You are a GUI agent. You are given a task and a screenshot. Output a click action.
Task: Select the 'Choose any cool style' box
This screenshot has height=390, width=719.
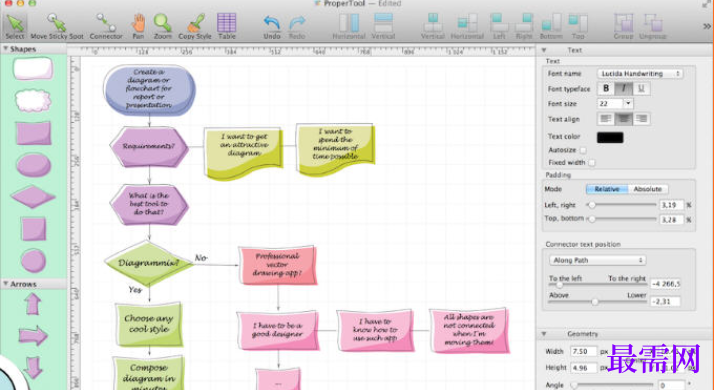point(149,324)
